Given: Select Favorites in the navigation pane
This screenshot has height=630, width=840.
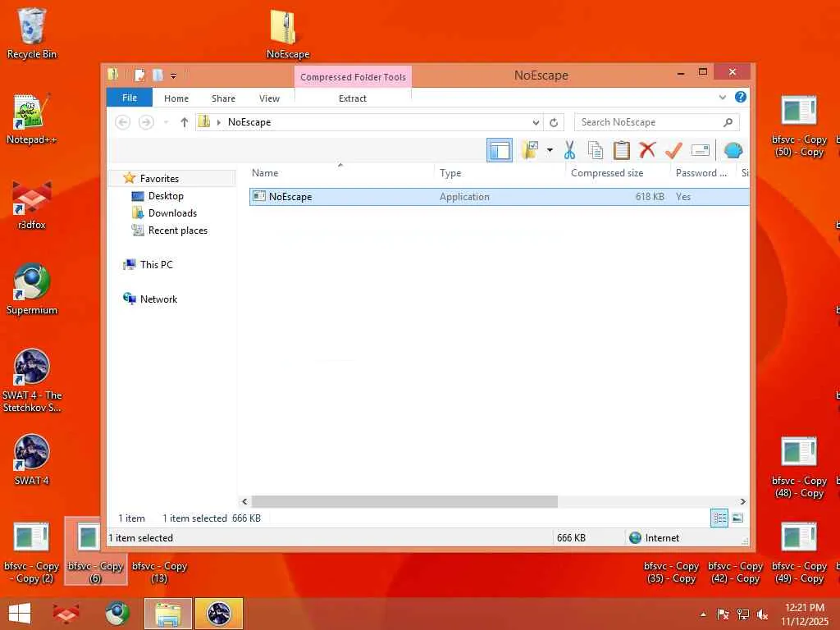Looking at the screenshot, I should coord(159,178).
